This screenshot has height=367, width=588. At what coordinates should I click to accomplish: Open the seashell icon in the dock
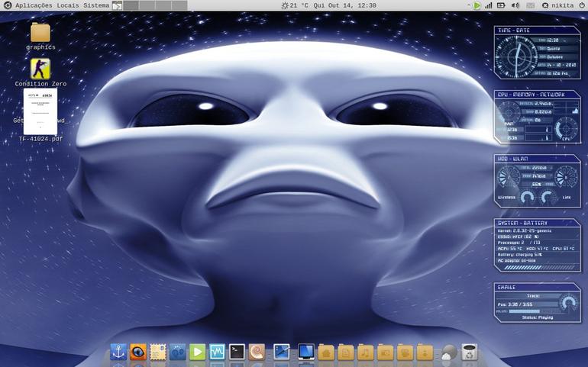point(257,353)
